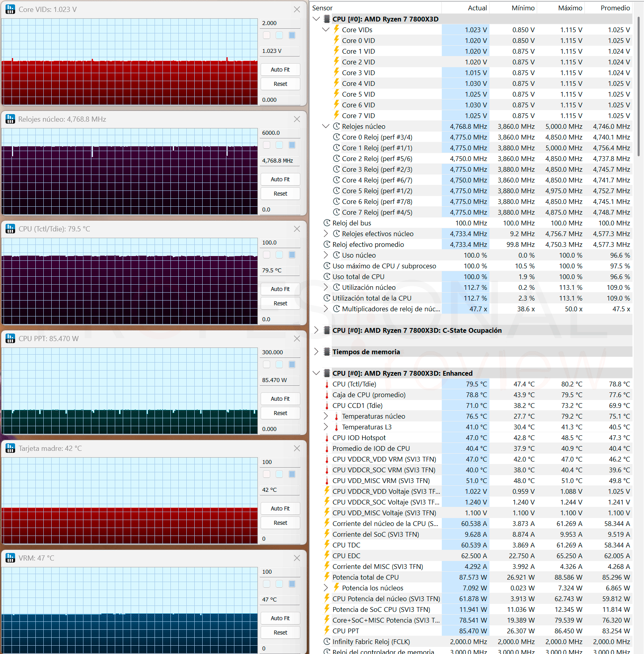Screen dimensions: 644x654
Task: Pick the white color box in Core VIDs graph
Action: (x=267, y=35)
